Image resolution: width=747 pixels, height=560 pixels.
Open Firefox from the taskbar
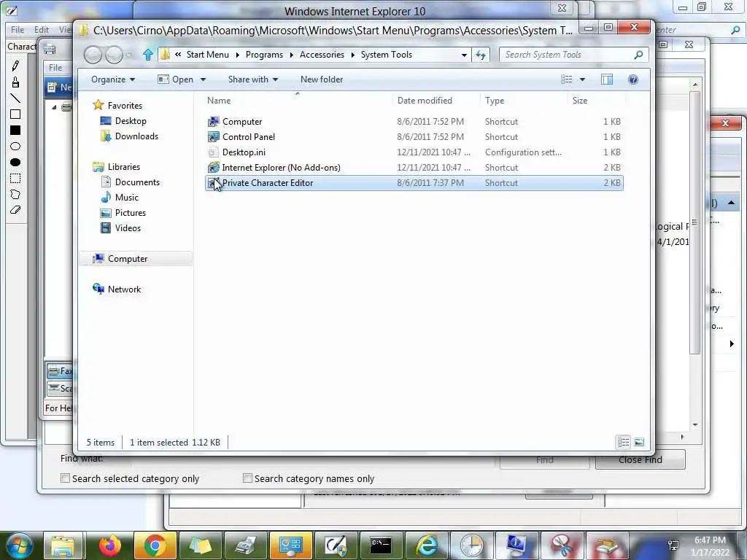(x=109, y=545)
